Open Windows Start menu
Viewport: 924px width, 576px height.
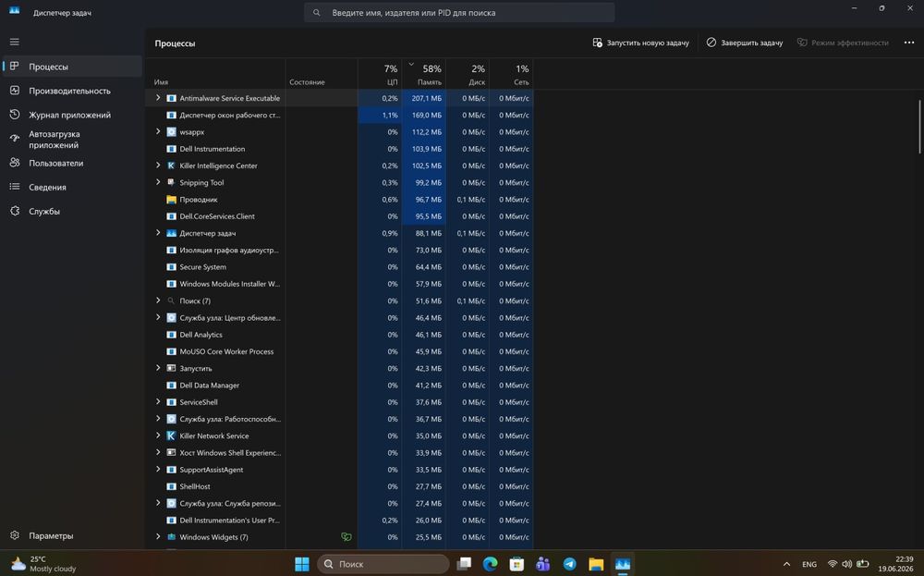tap(302, 564)
